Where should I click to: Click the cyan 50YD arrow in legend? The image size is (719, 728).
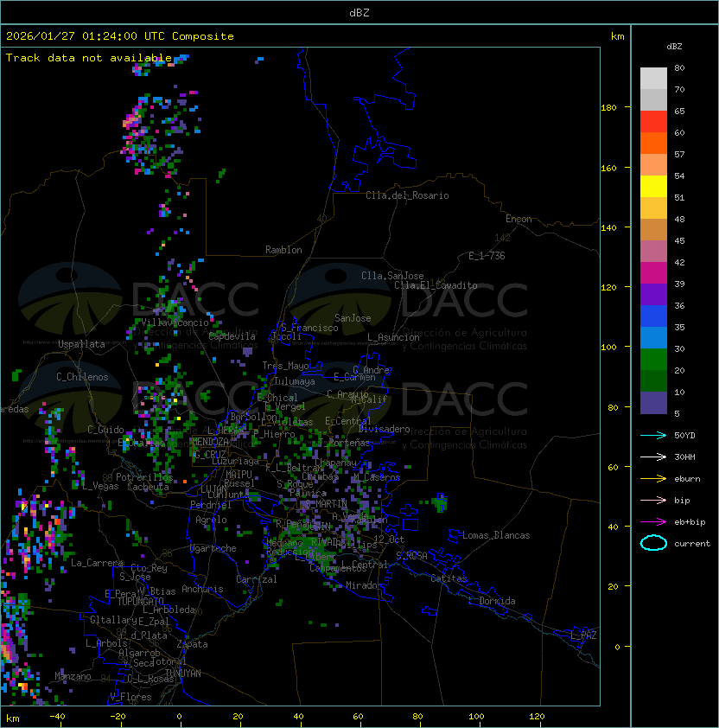653,435
